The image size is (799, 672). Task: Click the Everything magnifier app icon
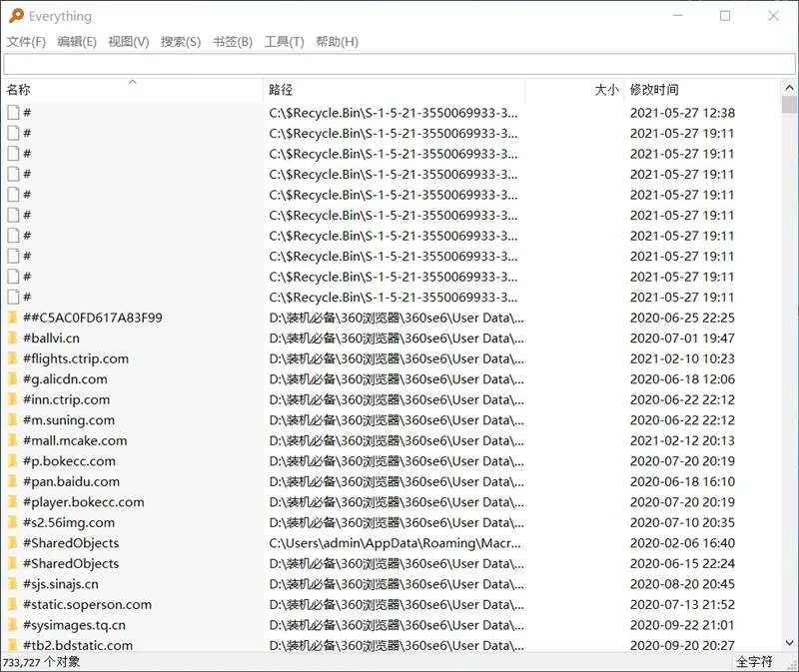click(16, 16)
